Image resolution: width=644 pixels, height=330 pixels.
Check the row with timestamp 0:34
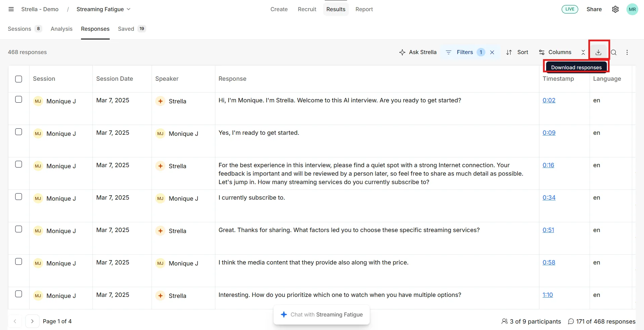coord(19,197)
